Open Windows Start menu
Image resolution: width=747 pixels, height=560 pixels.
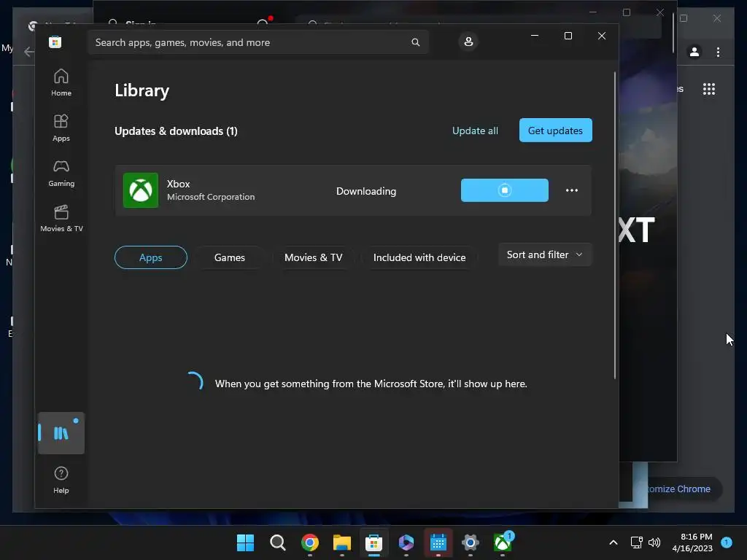point(245,542)
